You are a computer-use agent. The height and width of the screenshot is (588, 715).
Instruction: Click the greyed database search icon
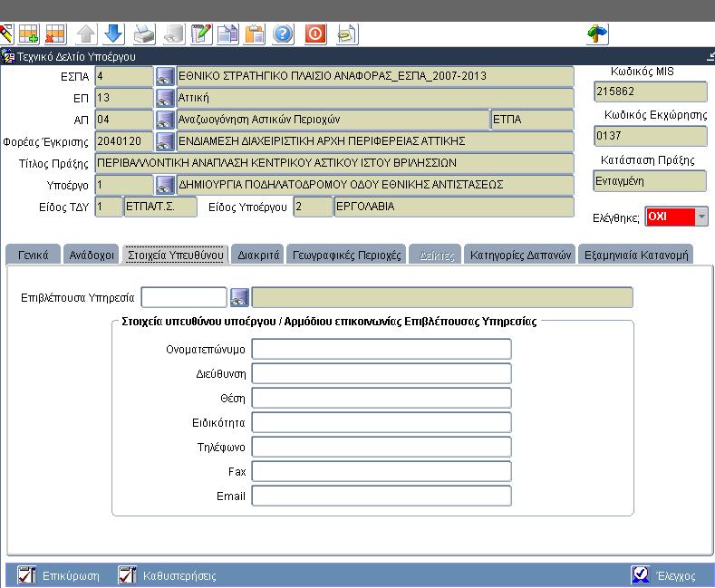[x=174, y=34]
